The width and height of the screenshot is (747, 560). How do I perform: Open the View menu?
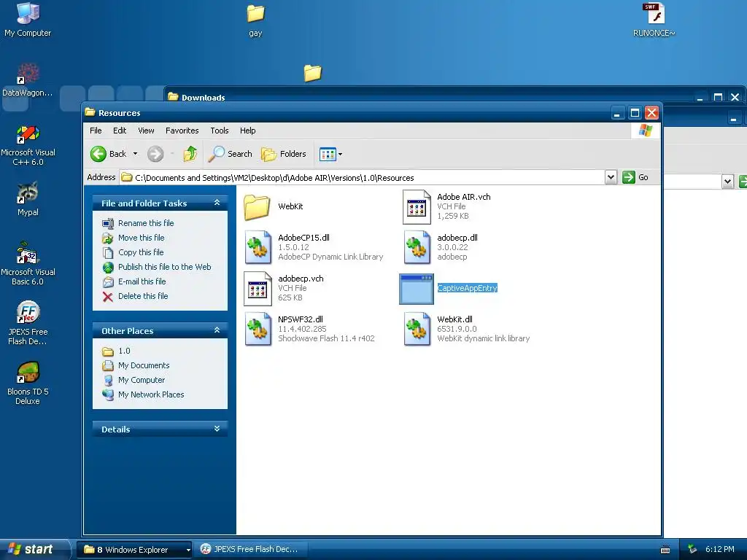click(146, 131)
